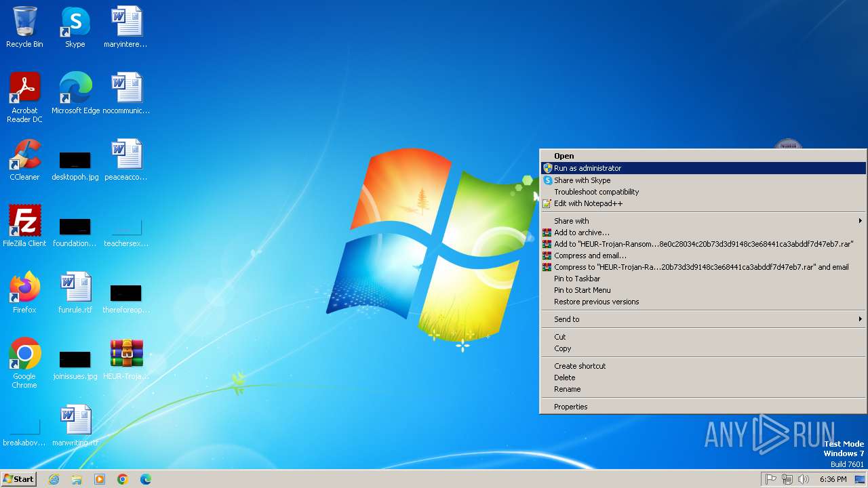Click the Show desktop button
The width and height of the screenshot is (868, 488).
point(860,479)
